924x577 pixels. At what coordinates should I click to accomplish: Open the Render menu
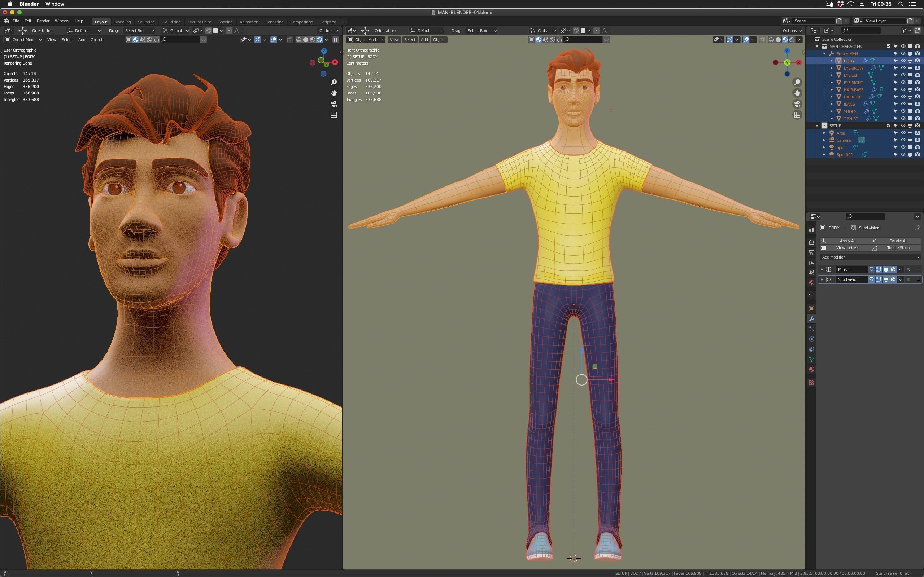click(x=43, y=21)
